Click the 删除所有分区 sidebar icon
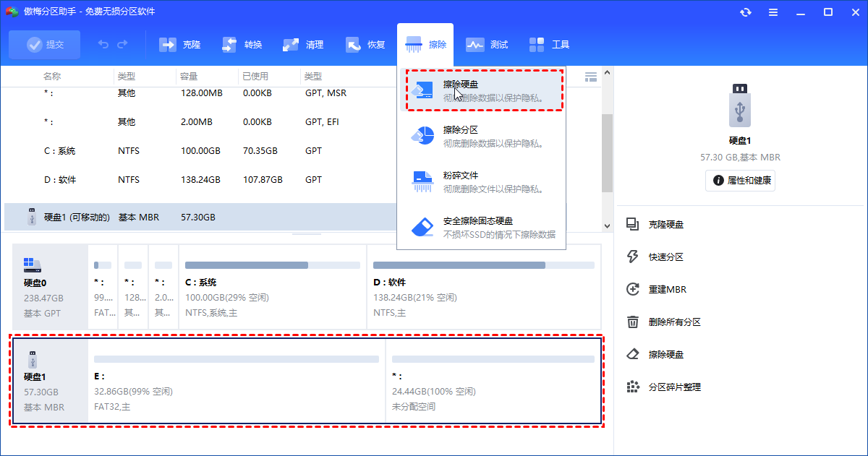 pyautogui.click(x=673, y=322)
